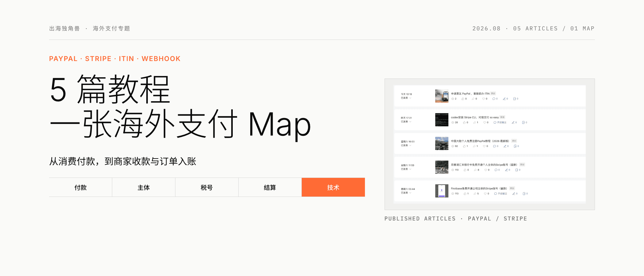Click edit pencil on 中国大陆 PayPal教程 article

[505, 146]
